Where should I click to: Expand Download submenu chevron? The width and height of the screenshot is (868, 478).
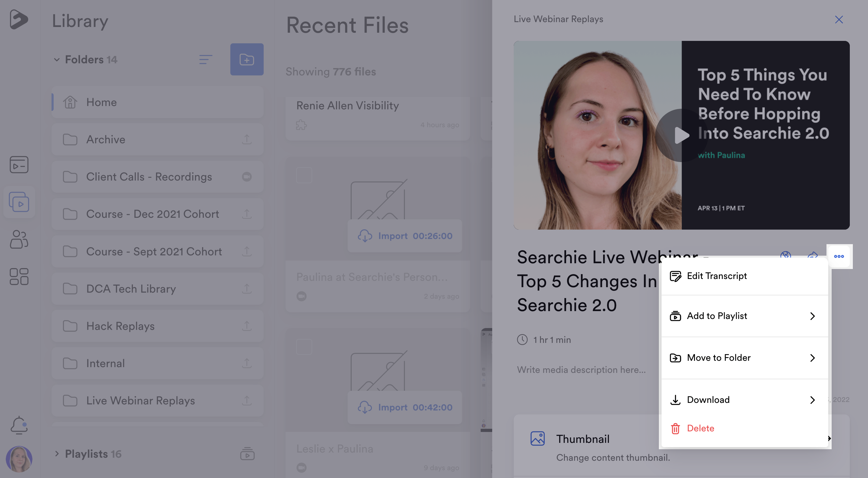(813, 400)
